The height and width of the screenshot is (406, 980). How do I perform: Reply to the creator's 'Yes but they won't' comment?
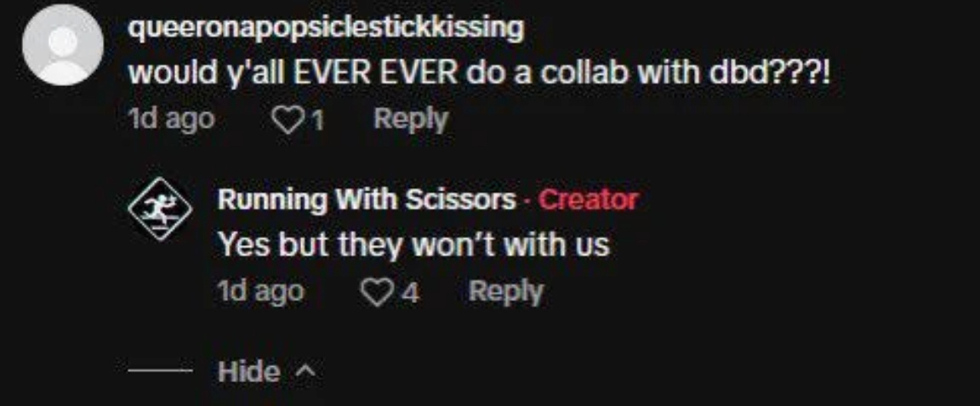click(505, 291)
